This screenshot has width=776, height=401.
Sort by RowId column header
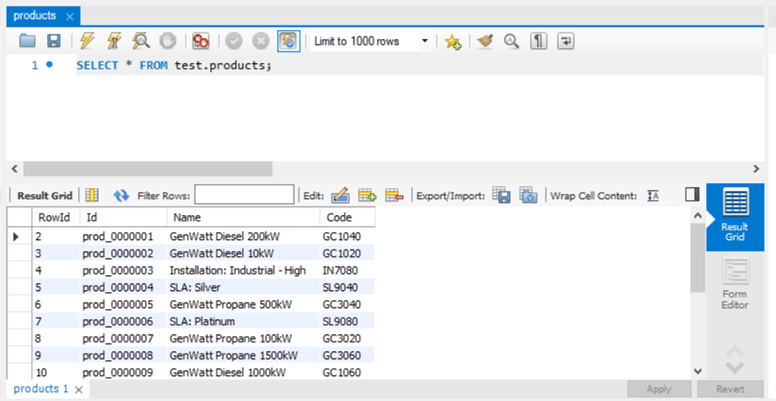pyautogui.click(x=55, y=217)
